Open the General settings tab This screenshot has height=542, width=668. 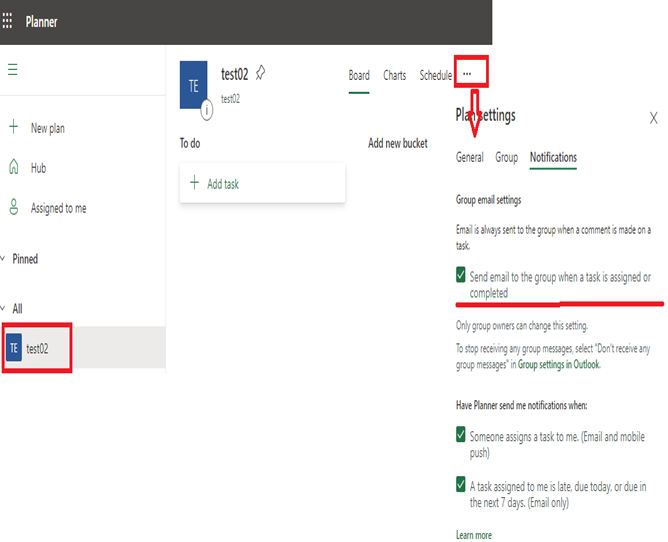pos(470,157)
